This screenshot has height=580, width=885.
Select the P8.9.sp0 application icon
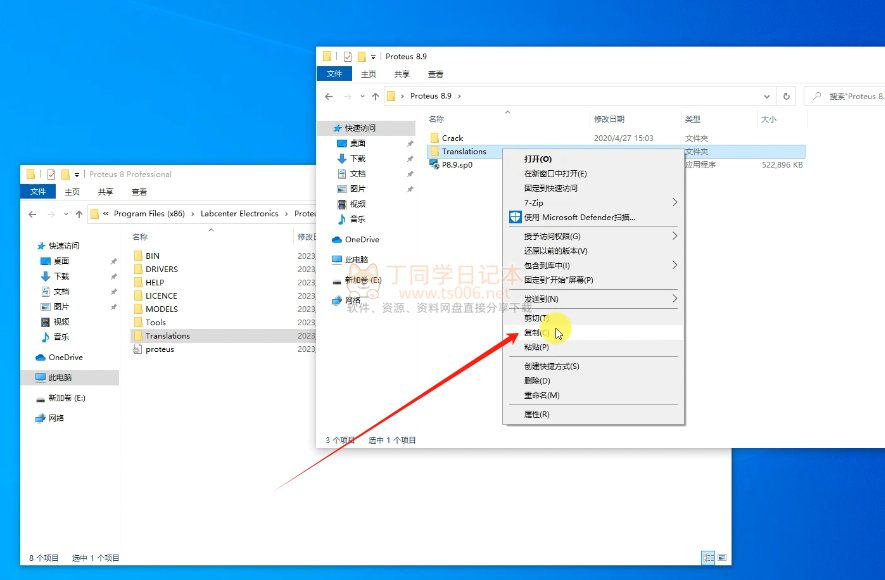tap(434, 164)
